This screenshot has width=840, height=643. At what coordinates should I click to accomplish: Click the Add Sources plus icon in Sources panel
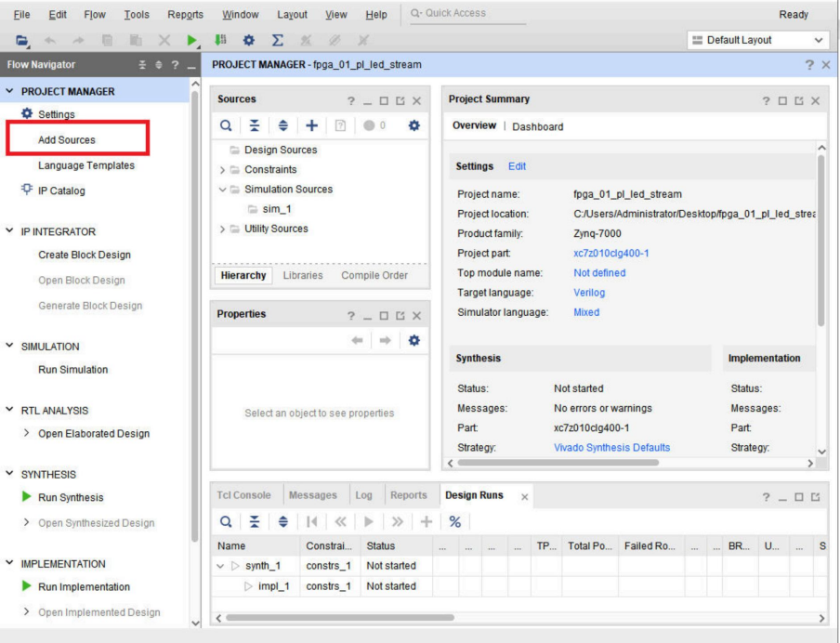313,125
